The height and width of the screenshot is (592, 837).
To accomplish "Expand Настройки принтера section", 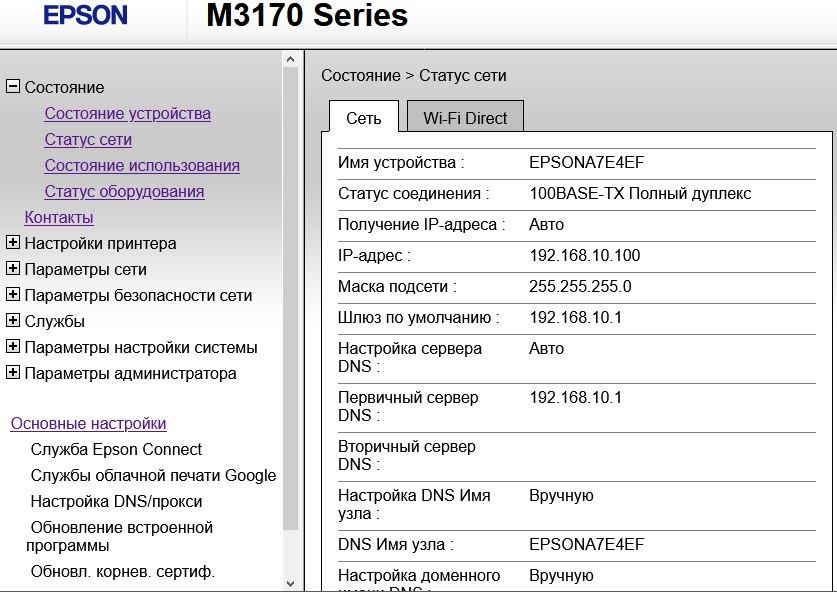I will pyautogui.click(x=13, y=243).
